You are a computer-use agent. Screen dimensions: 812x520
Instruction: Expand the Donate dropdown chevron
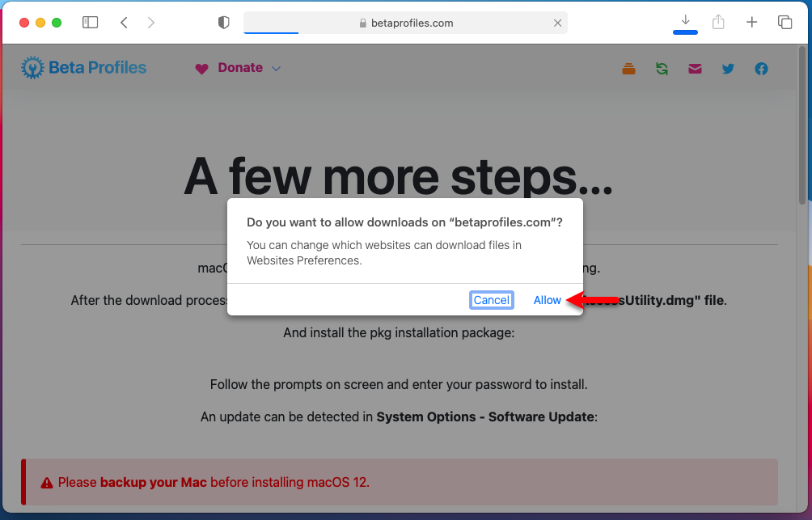(276, 69)
